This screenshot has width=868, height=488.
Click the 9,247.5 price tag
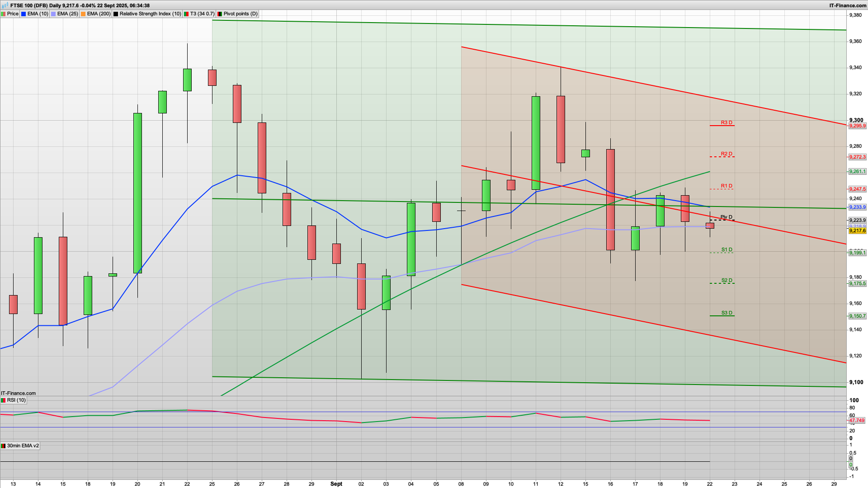coord(857,189)
